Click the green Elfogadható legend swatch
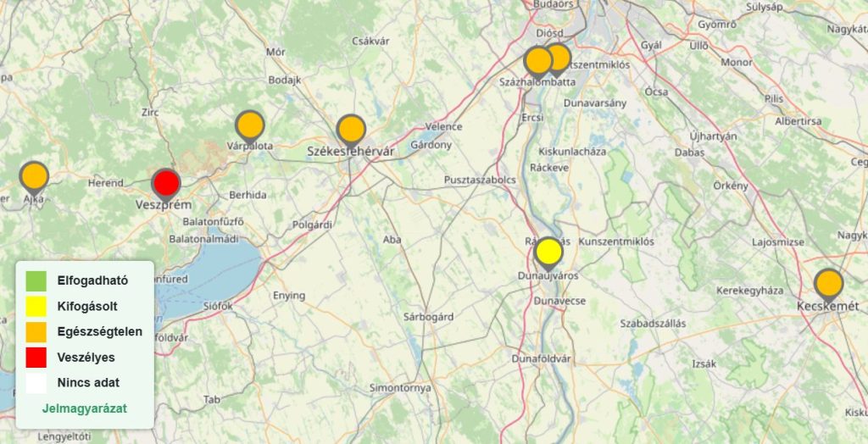The image size is (868, 444). 36,280
